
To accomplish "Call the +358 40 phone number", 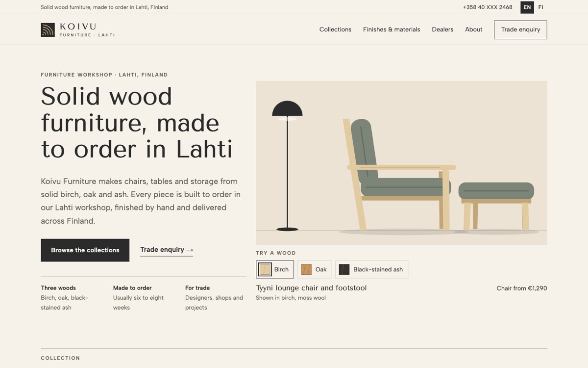I will (x=488, y=7).
